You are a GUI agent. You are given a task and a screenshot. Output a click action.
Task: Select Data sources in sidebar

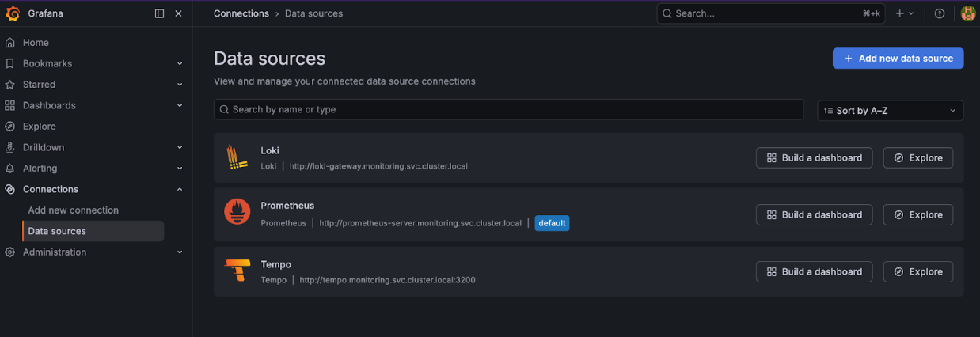(x=93, y=231)
